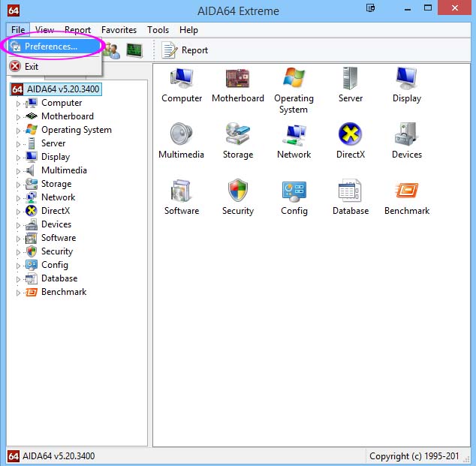Click the Report toolbar button
Viewport: 476px width, 466px height.
click(185, 50)
